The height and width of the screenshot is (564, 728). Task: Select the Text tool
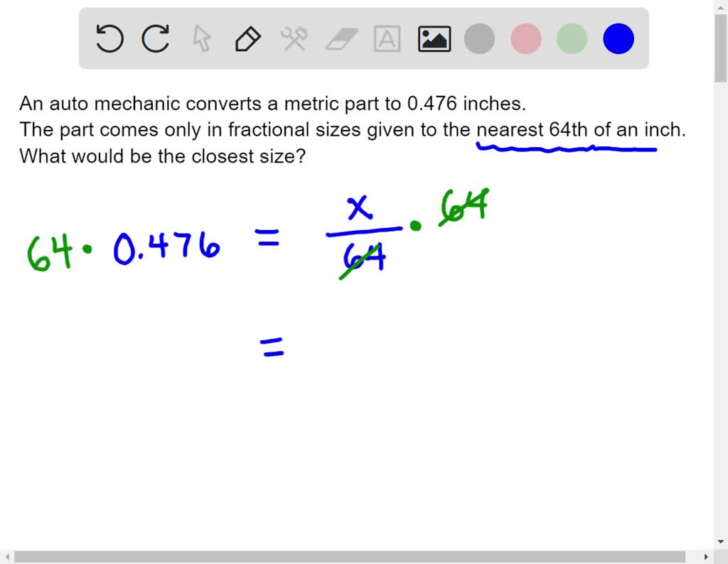[x=387, y=39]
